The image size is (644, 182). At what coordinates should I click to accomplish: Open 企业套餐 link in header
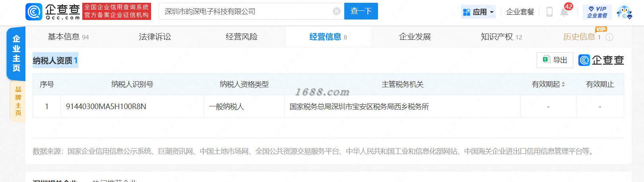click(520, 12)
